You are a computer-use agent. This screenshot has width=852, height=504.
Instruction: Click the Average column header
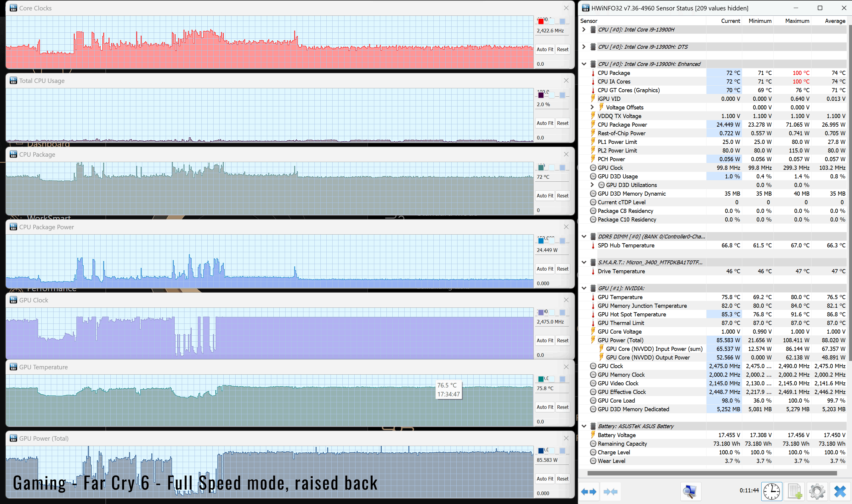point(828,21)
